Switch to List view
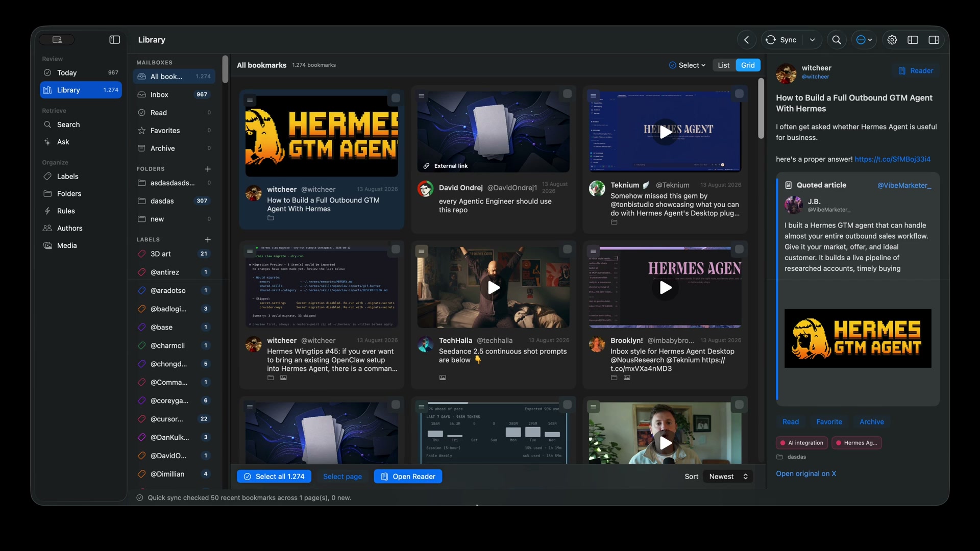Screen dimensions: 980x551 [723, 65]
